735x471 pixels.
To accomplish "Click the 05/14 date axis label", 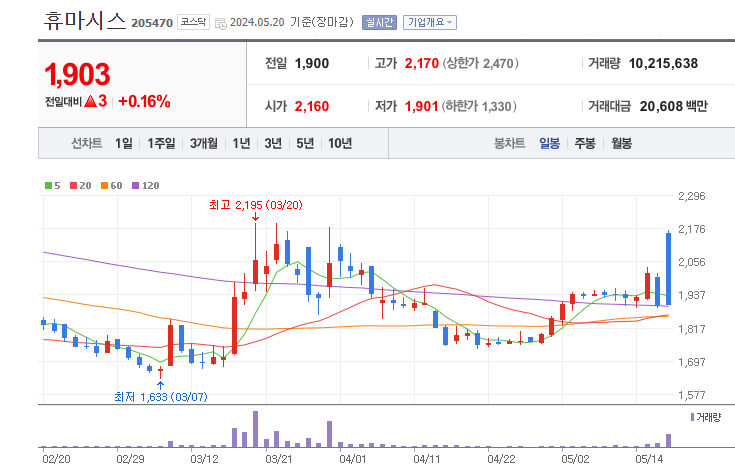I will (x=649, y=459).
